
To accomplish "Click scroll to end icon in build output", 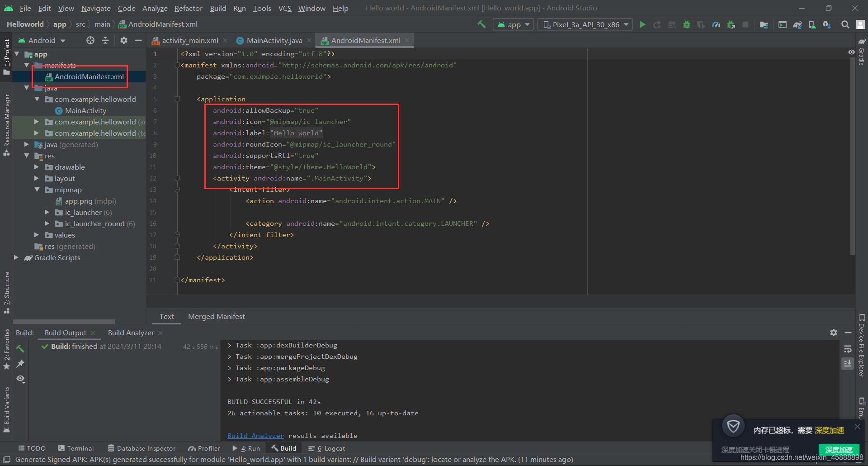I will click(848, 364).
